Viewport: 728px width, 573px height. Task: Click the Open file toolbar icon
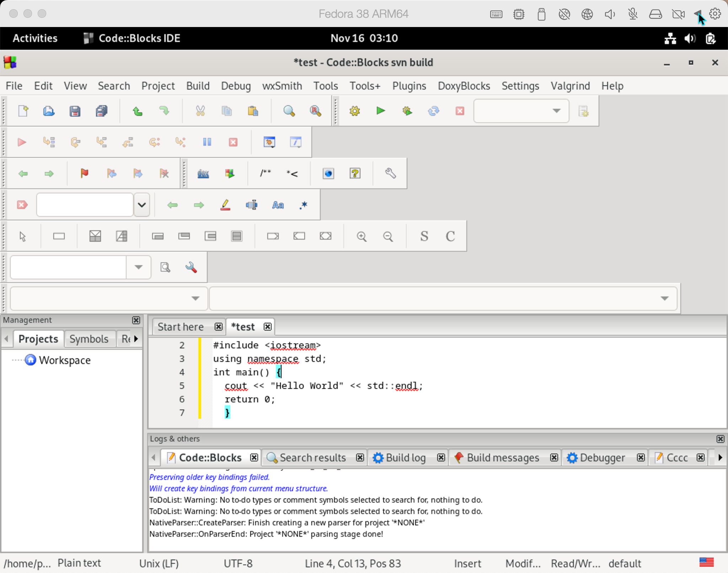click(49, 111)
